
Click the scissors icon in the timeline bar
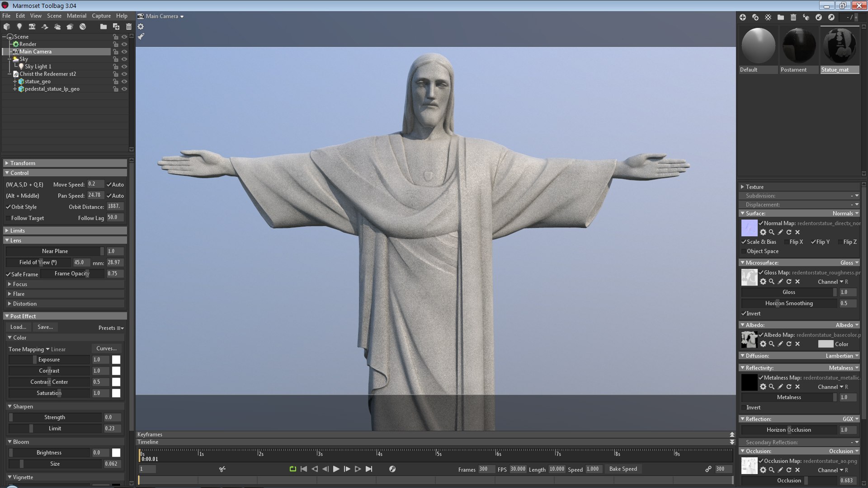[222, 469]
